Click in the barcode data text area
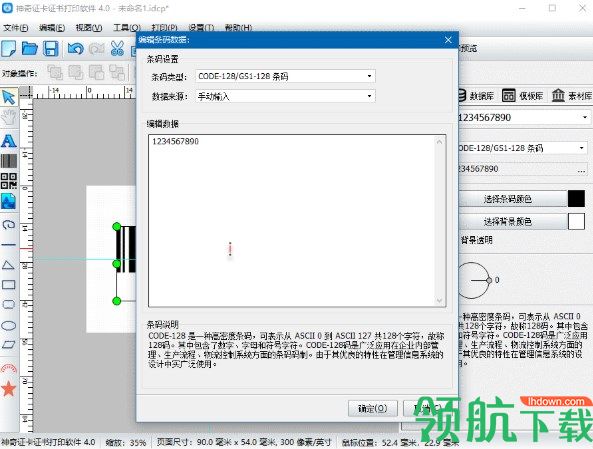593x449 pixels. click(x=292, y=221)
